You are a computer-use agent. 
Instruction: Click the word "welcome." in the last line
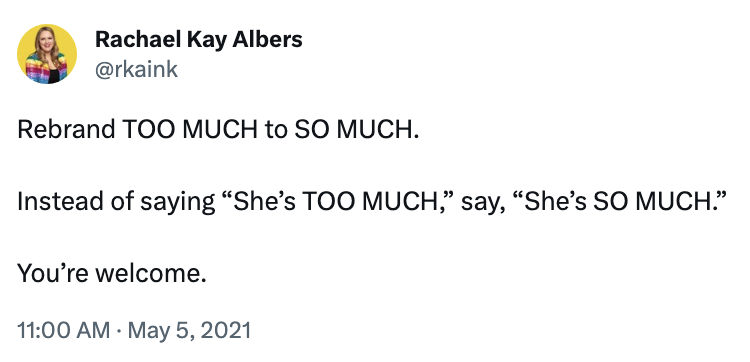151,274
